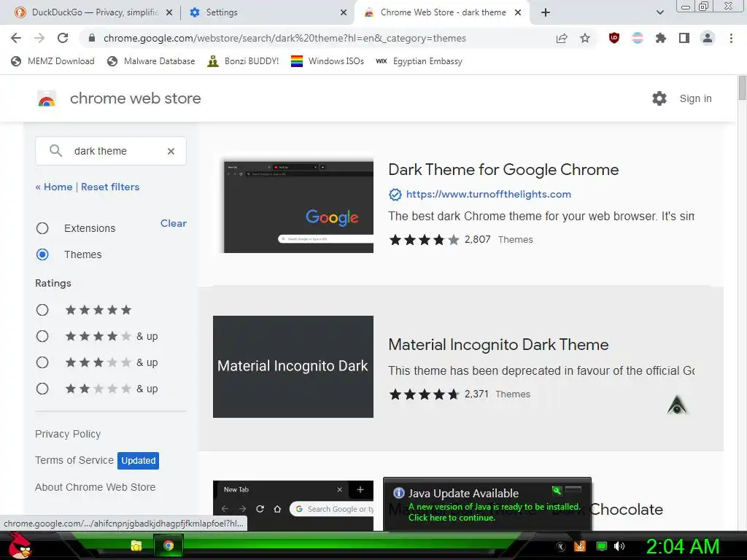This screenshot has height=560, width=747.
Task: Select the Extensions radio button
Action: point(42,228)
